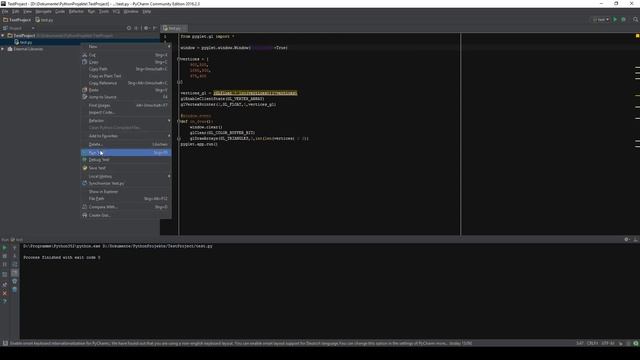
Task: Choose Save 'test' from context menu
Action: pyautogui.click(x=126, y=168)
